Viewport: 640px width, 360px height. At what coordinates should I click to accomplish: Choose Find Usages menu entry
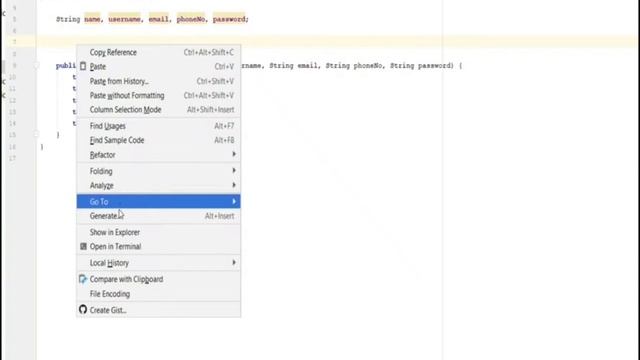click(x=158, y=126)
